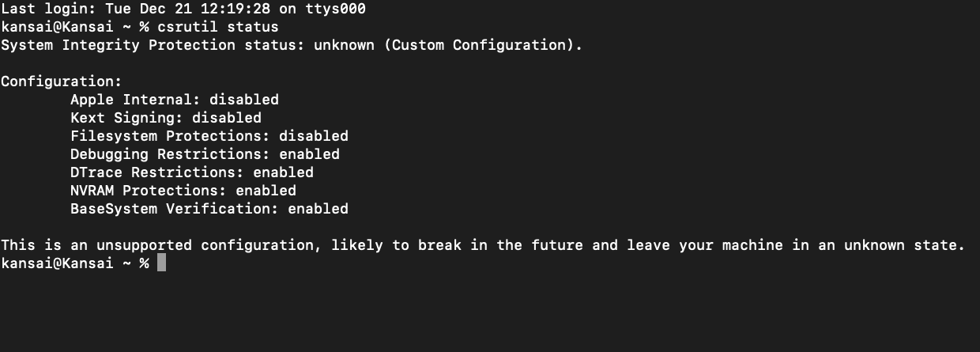Click the 'Filesystem Protections' label

click(x=170, y=136)
